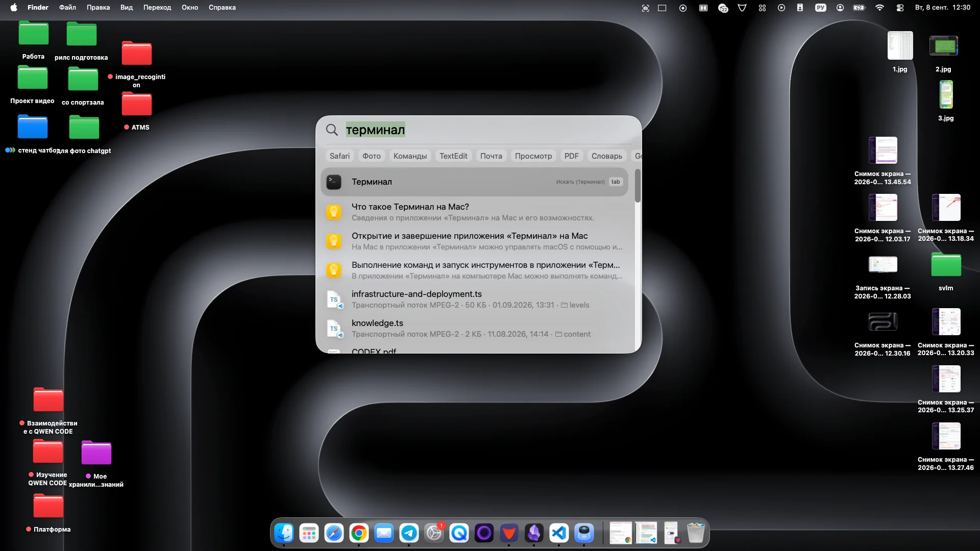Open the Переход menu
The width and height of the screenshot is (980, 551).
(157, 8)
